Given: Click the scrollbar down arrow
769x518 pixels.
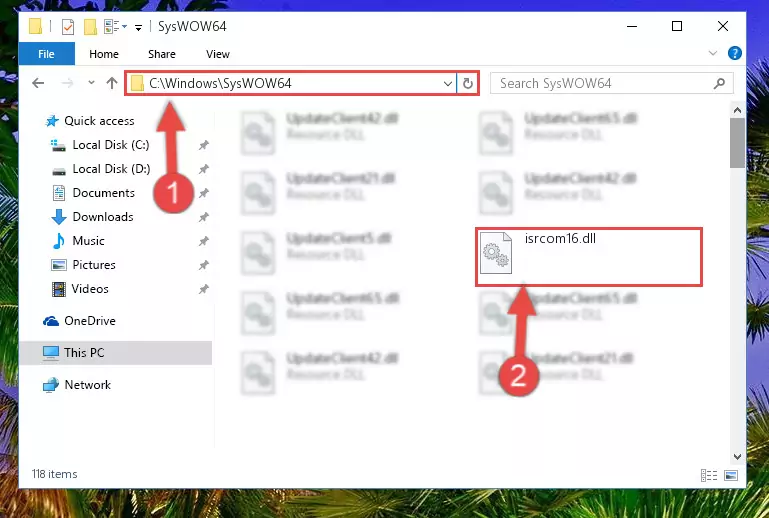Looking at the screenshot, I should pyautogui.click(x=737, y=457).
